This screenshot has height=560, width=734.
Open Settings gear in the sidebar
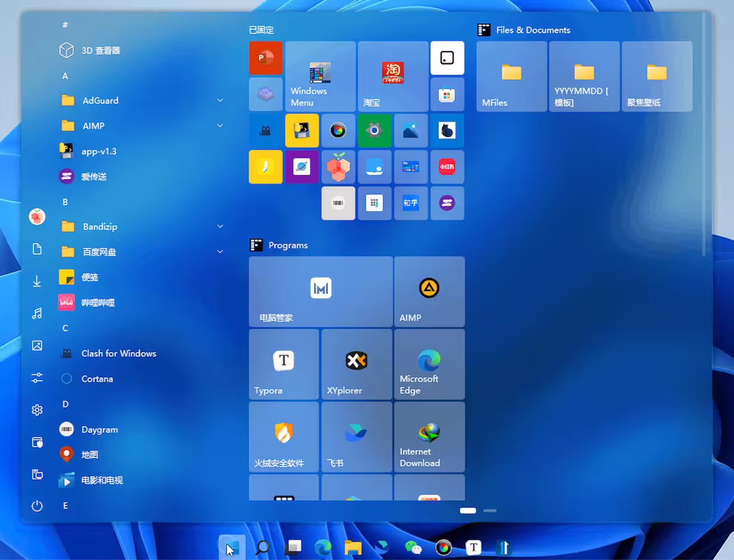point(37,410)
